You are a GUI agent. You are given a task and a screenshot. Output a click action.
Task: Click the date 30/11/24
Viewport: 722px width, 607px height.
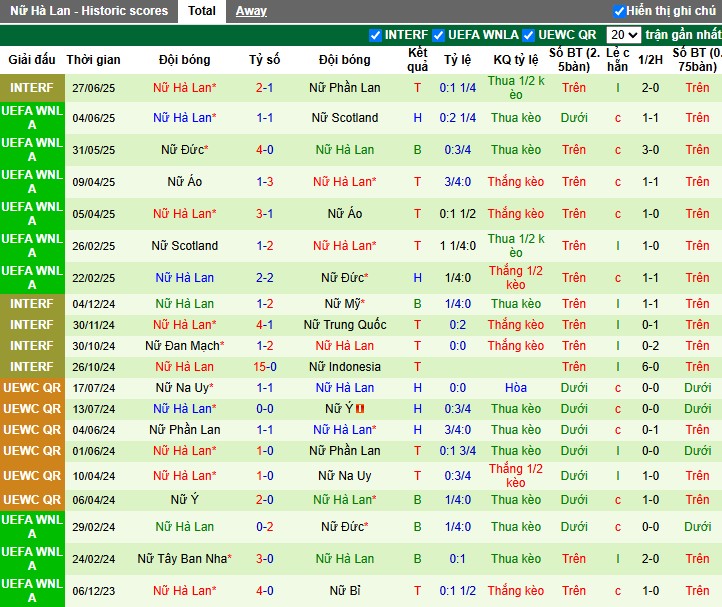(93, 325)
